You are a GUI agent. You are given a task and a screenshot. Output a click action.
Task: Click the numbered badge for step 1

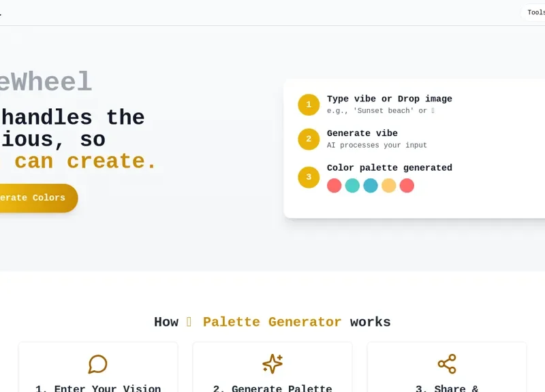(x=309, y=104)
